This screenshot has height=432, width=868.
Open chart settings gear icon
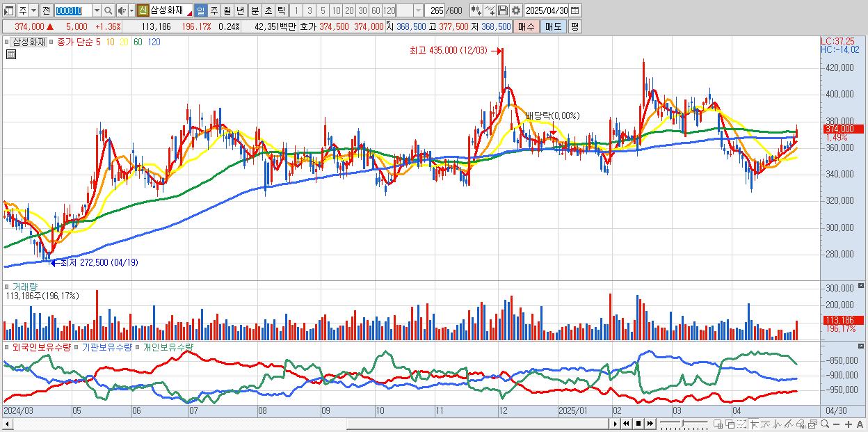516,11
